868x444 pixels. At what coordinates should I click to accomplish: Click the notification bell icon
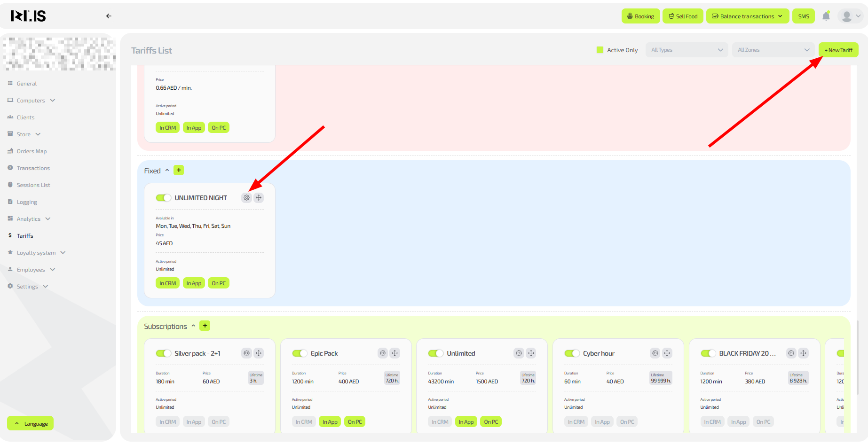tap(826, 16)
